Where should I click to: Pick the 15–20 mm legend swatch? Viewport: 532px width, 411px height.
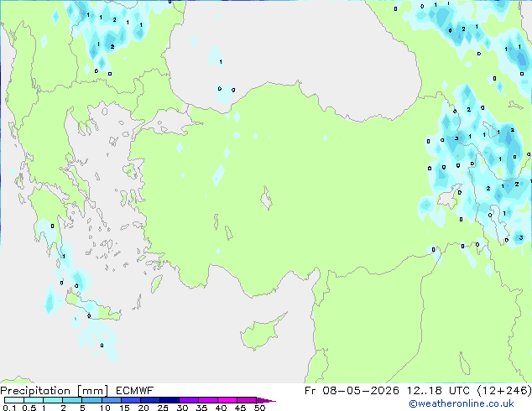[x=131, y=400]
